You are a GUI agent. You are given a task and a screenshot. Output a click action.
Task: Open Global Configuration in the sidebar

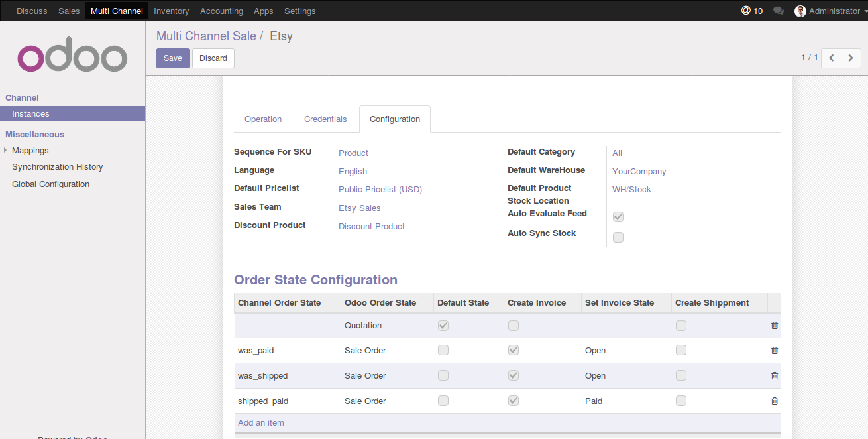point(50,184)
